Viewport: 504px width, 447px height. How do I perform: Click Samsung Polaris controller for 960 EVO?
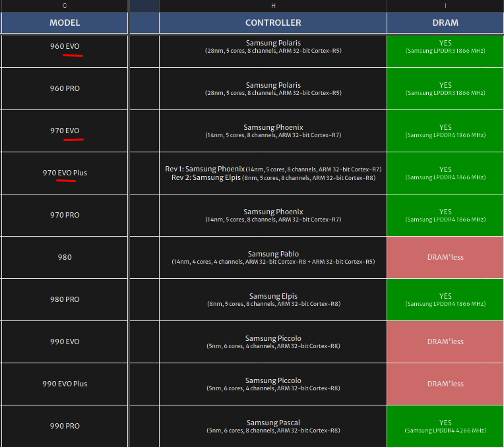pos(273,51)
